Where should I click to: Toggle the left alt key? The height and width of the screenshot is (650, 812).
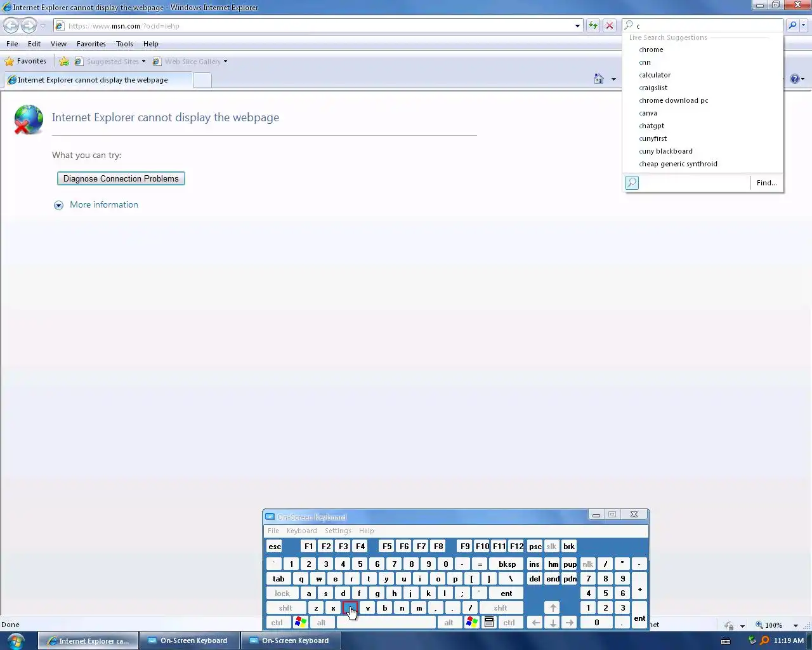(x=321, y=623)
